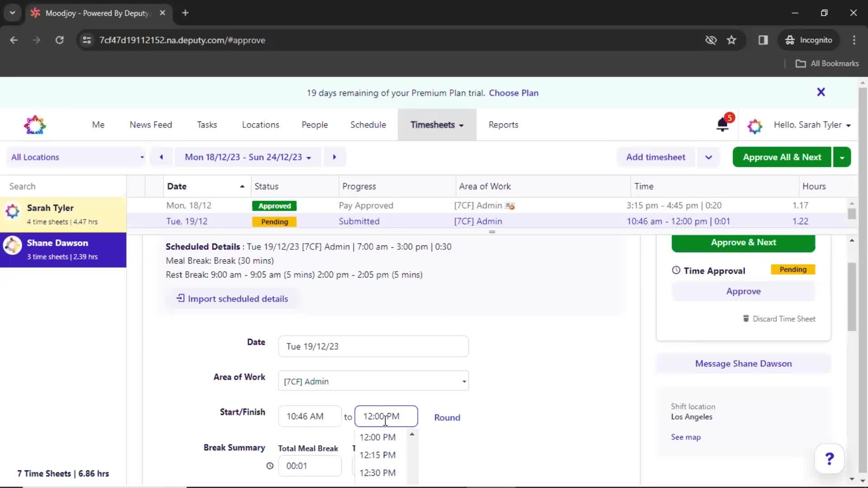Click the Incognito indicator
Viewport: 868px width, 488px height.
(x=809, y=40)
